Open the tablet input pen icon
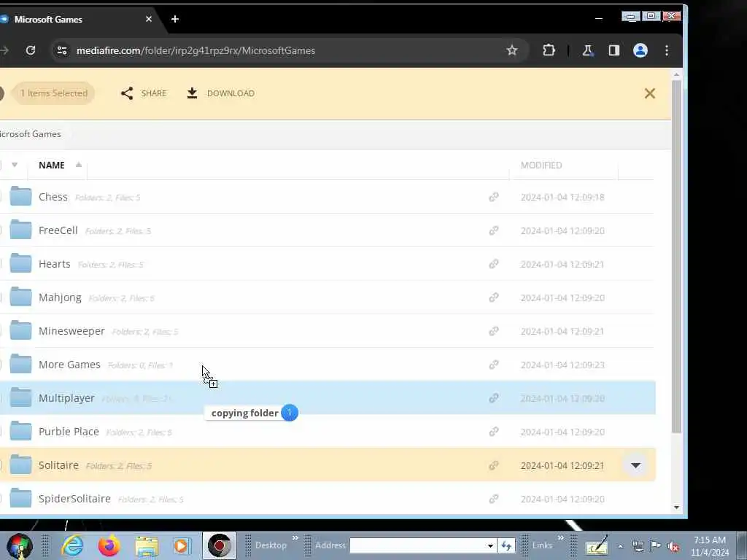Screen dimensions: 747x560 [597, 545]
